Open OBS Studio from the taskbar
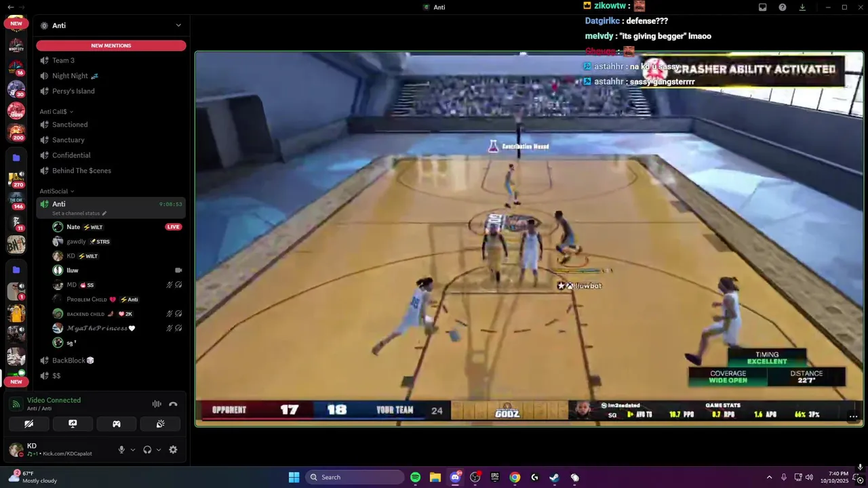This screenshot has height=488, width=868. click(x=475, y=477)
